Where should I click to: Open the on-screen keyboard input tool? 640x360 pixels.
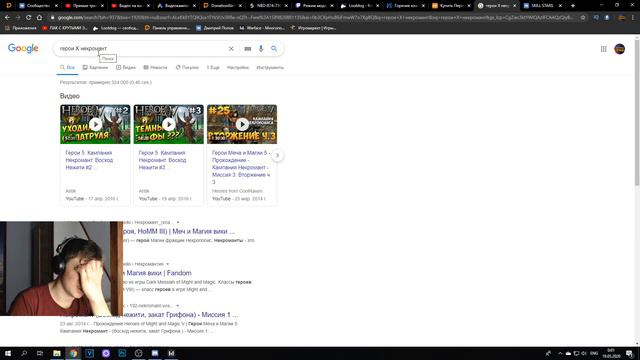point(248,49)
